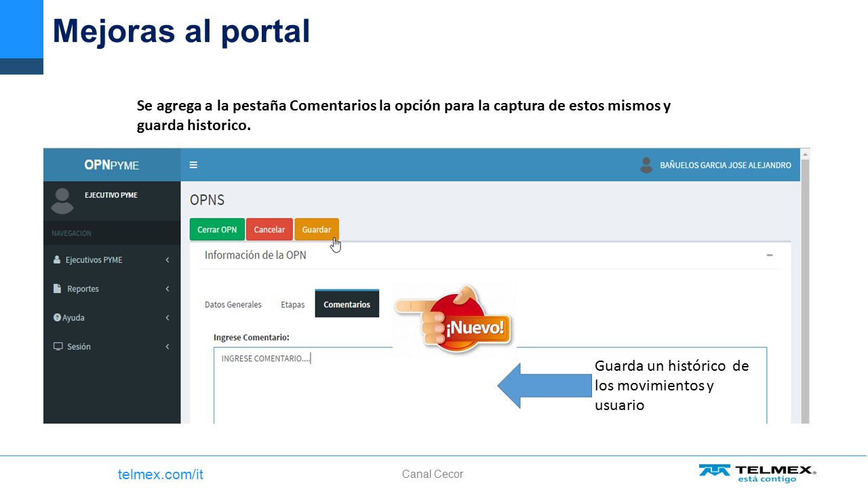Switch to the Etapas tab
Image resolution: width=868 pixels, height=488 pixels.
tap(293, 304)
